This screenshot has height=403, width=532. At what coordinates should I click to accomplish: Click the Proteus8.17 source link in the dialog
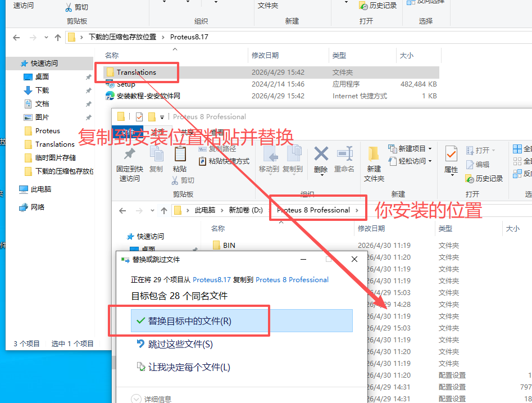212,280
